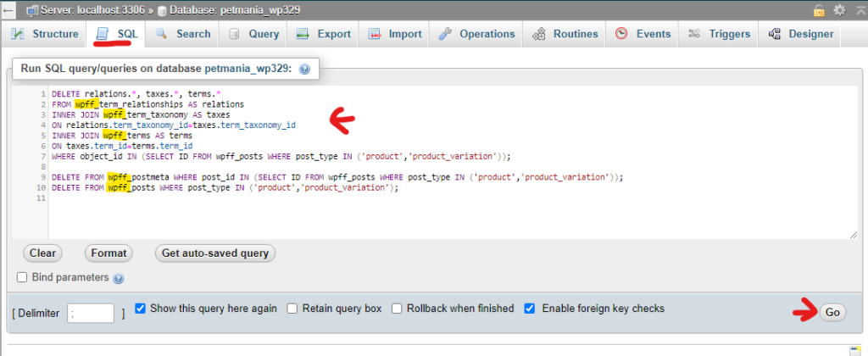The height and width of the screenshot is (356, 868).
Task: Click 'FROM wpff_term_relationships AS relations' line
Action: 147,104
